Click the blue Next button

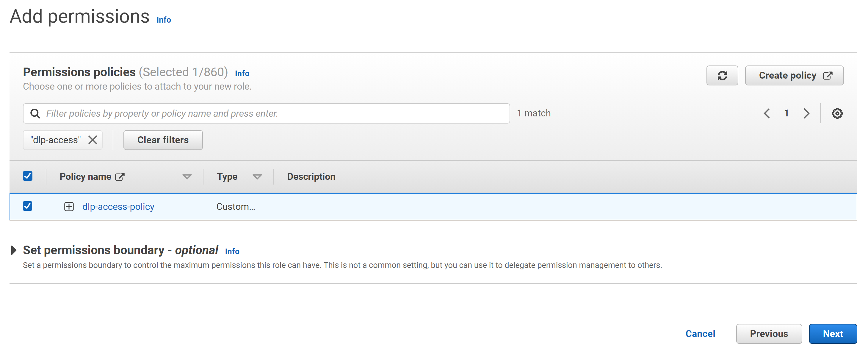point(832,333)
